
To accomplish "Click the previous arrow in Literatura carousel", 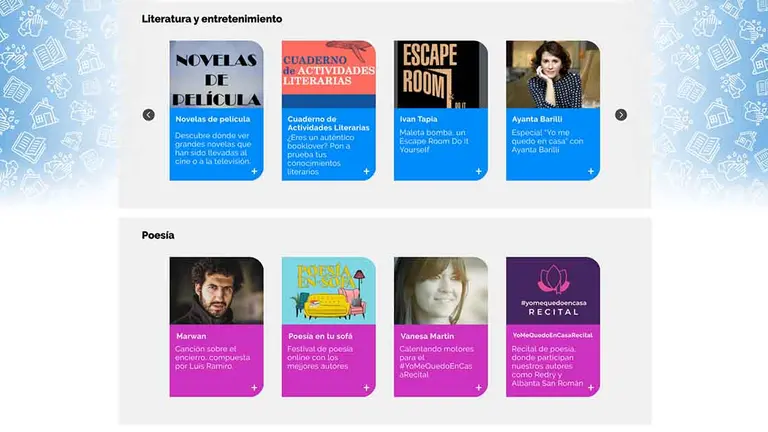I will click(x=148, y=115).
